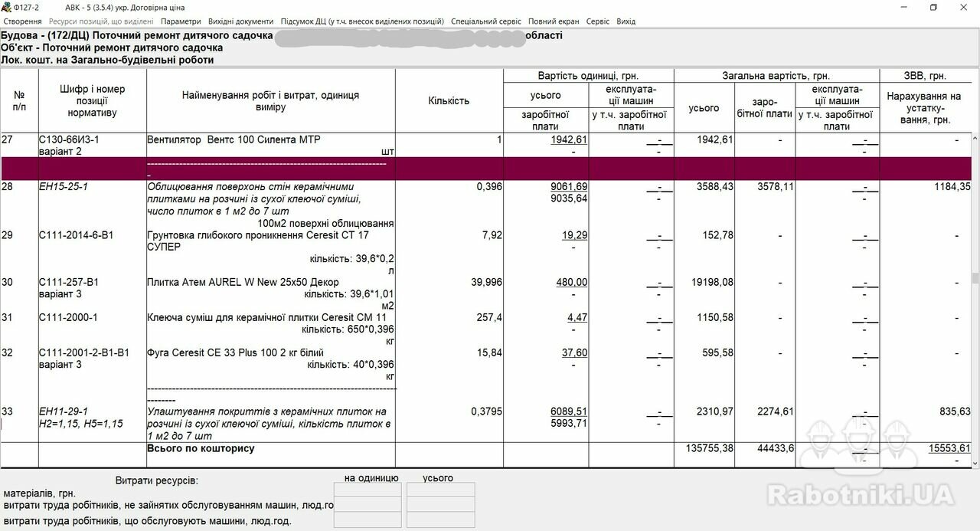Screen dimensions: 980x531
Task: Click unit price 4,47
Action: click(x=578, y=317)
